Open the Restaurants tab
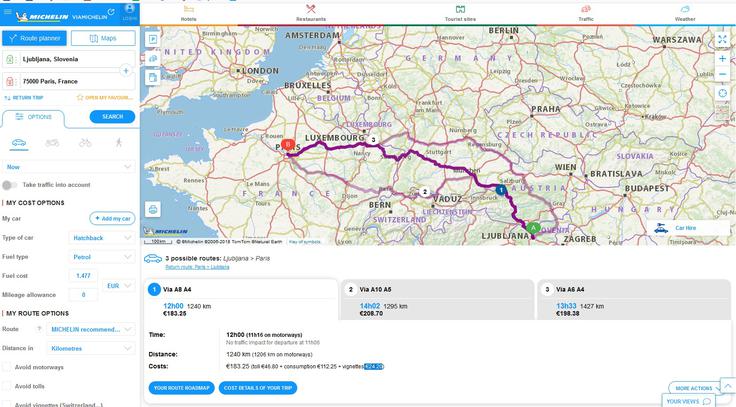This screenshot has height=407, width=736. tap(311, 12)
